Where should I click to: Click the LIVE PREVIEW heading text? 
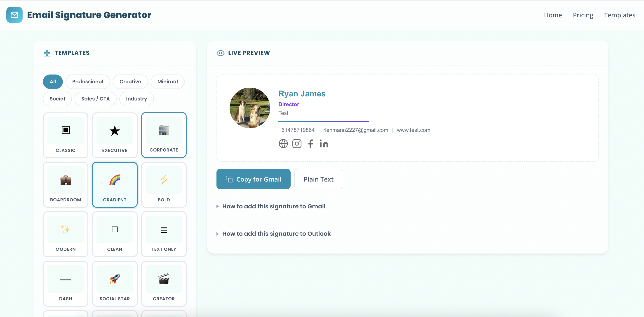(249, 53)
